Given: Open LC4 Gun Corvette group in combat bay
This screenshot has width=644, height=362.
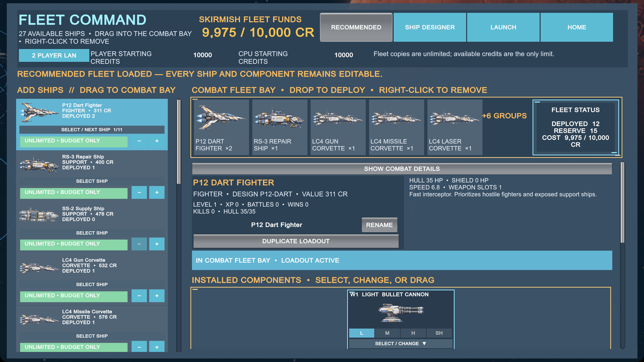Looking at the screenshot, I should tap(338, 127).
